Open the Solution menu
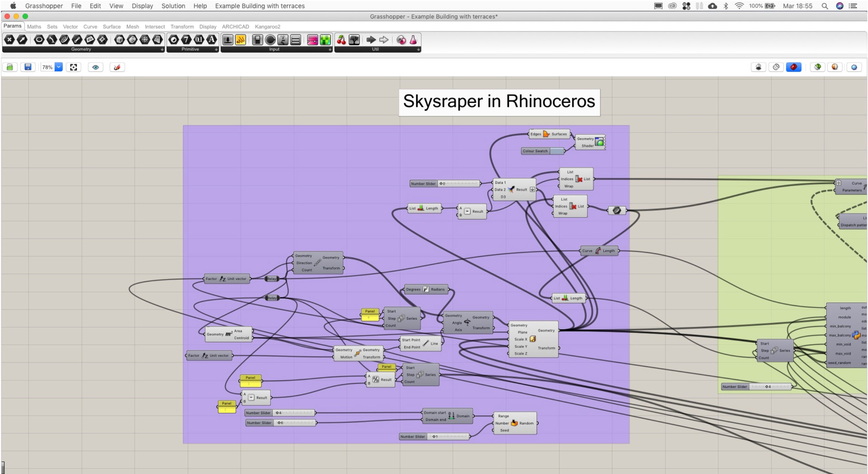This screenshot has height=474, width=868. click(173, 6)
